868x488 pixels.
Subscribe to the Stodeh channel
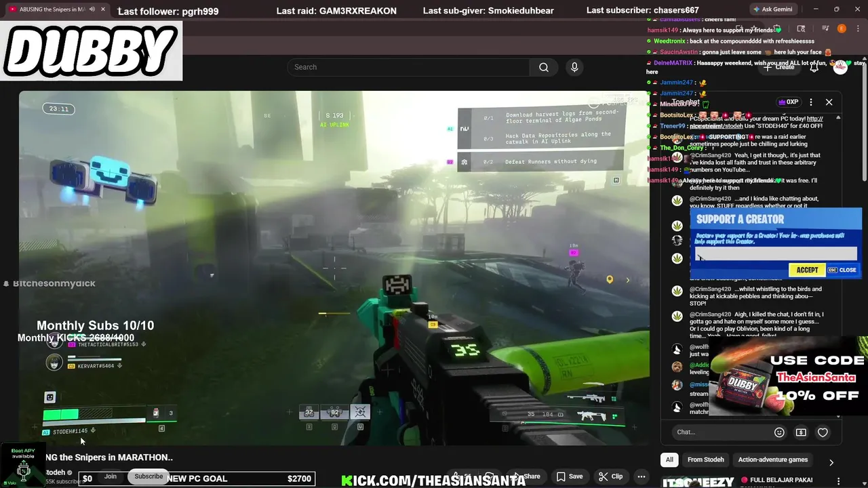(x=149, y=476)
